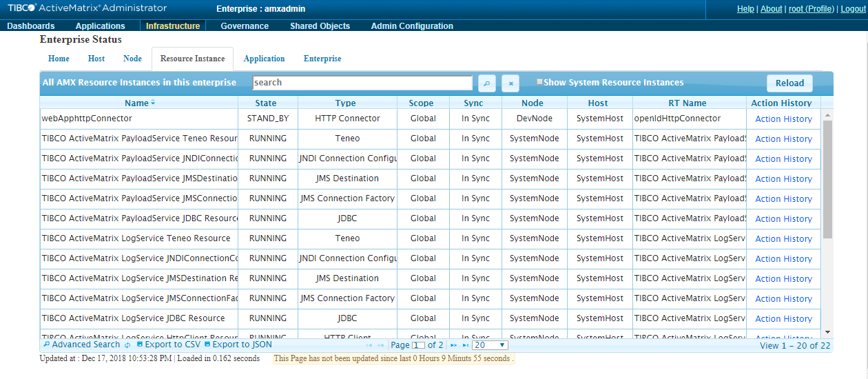Open the rows-per-page dropdown showing 20

(490, 345)
